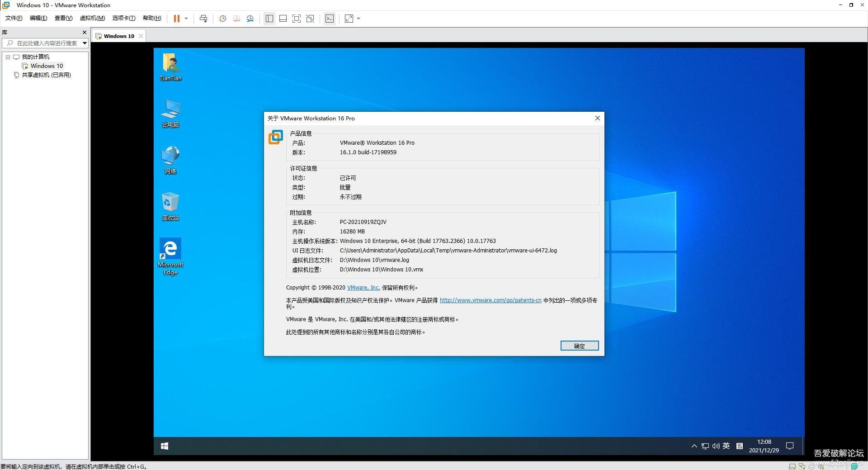This screenshot has width=868, height=470.
Task: Open the stretch mode dropdown arrow
Action: [x=359, y=19]
